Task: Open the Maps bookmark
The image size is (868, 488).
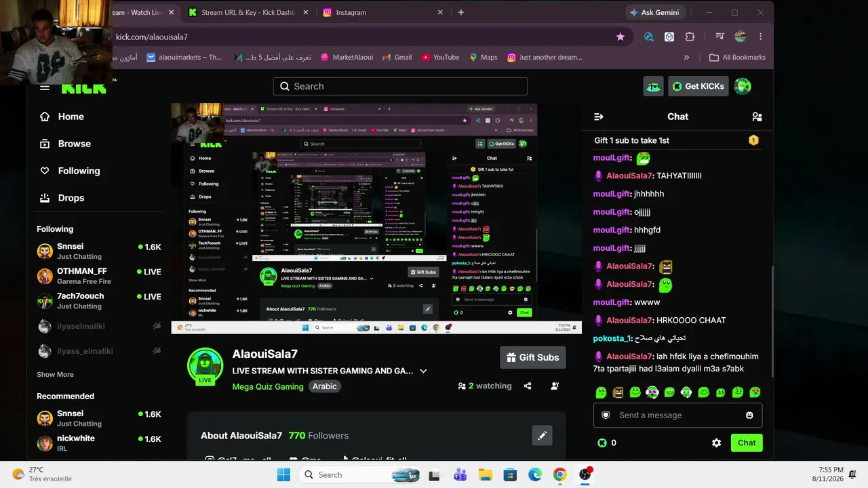Action: click(484, 58)
